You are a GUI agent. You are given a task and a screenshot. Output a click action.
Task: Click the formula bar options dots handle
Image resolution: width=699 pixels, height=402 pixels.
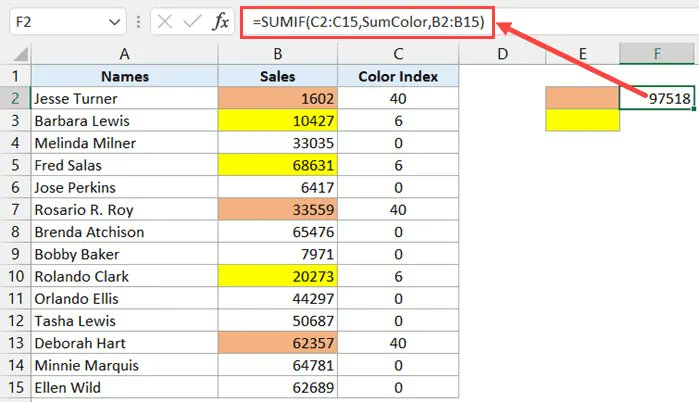click(x=138, y=22)
